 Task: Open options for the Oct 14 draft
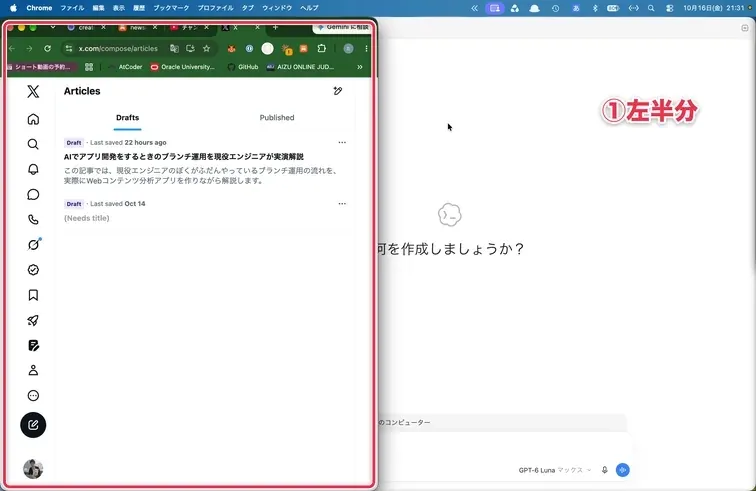[x=342, y=204]
